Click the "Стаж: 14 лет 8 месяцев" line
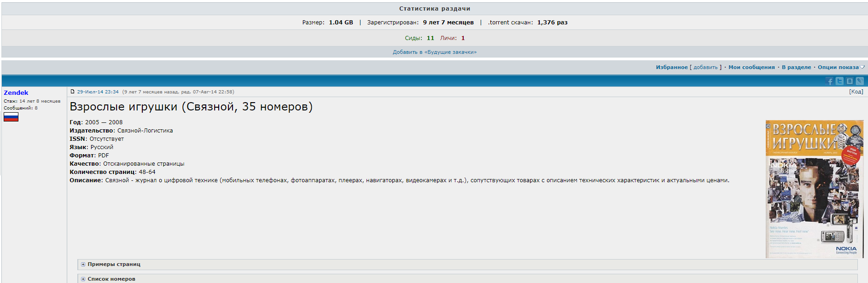 (32, 101)
